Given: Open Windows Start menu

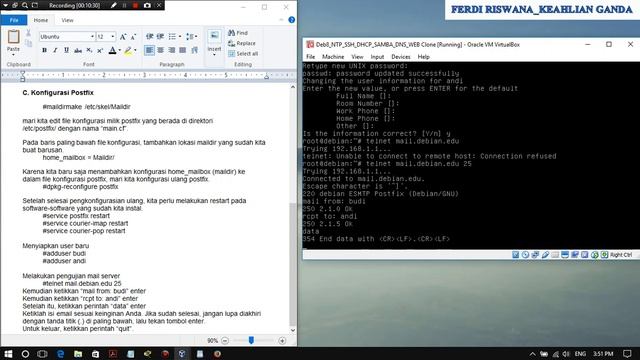Looking at the screenshot, I should 8,353.
